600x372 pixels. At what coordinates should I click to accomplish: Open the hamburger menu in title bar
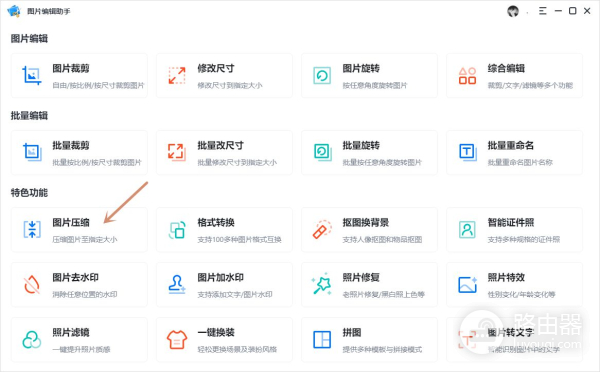tap(543, 11)
